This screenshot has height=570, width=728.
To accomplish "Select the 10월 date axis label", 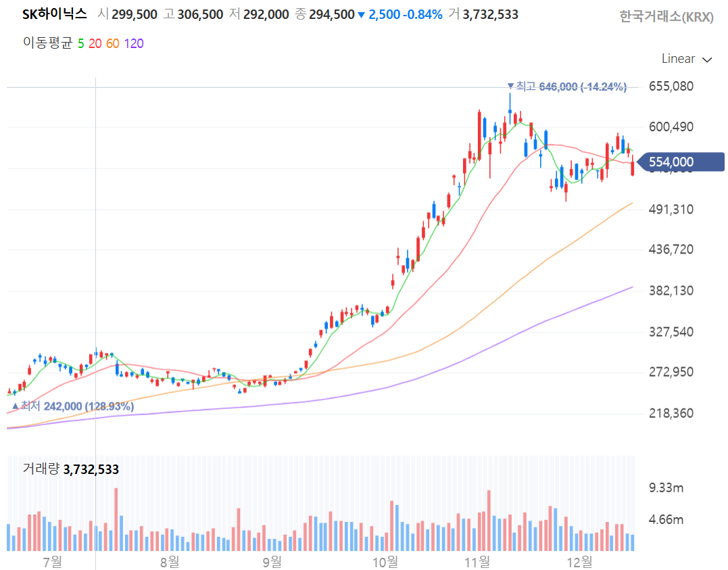I will coord(385,562).
